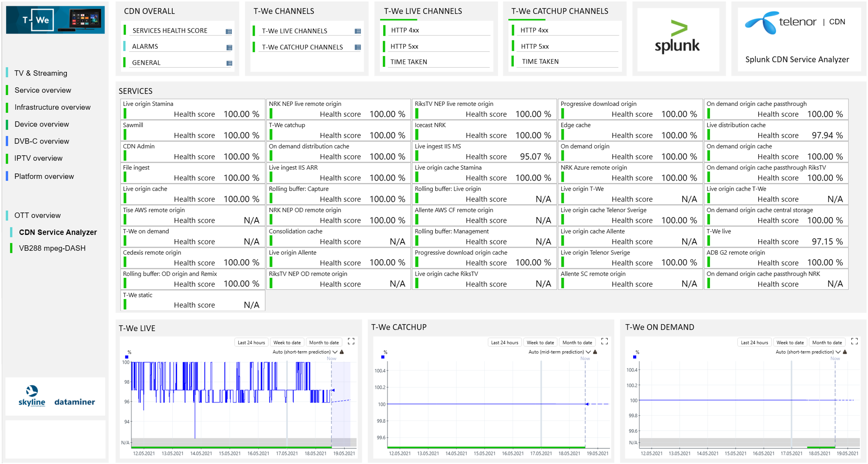Open trend mode dropdown in T-We LIVE chart
Viewport: 868px width, 464px height.
tap(305, 352)
